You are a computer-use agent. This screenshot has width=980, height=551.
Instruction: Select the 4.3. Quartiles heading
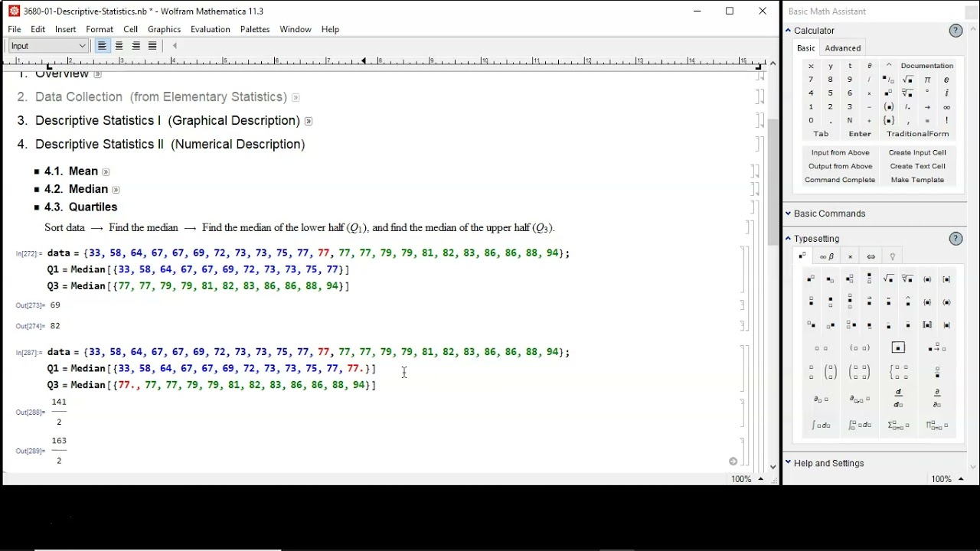pos(80,207)
